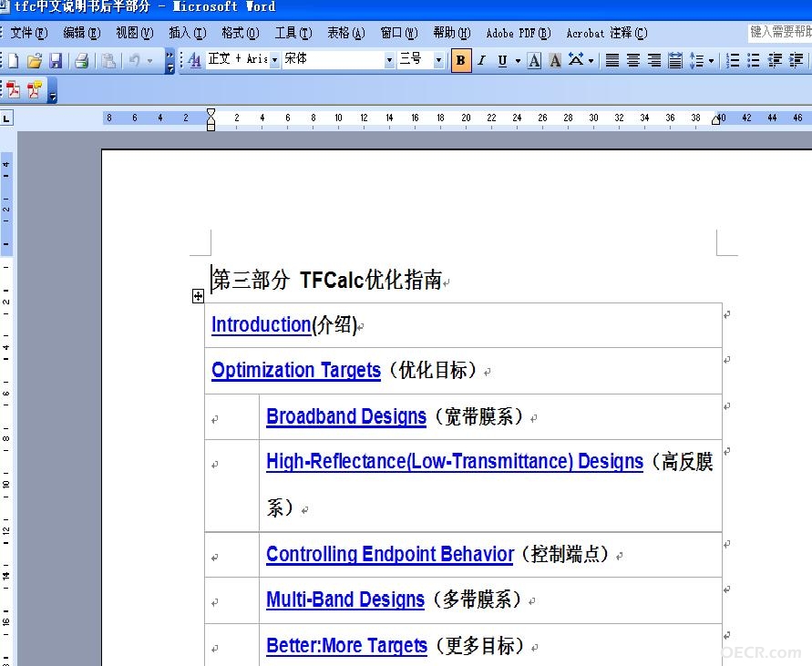Open the line spacing dropdown arrow
Viewport: 812px width, 666px height.
point(711,61)
